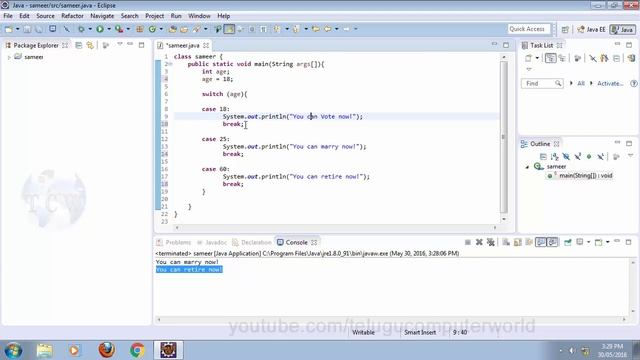
Task: Click Quick Access search field
Action: (529, 29)
